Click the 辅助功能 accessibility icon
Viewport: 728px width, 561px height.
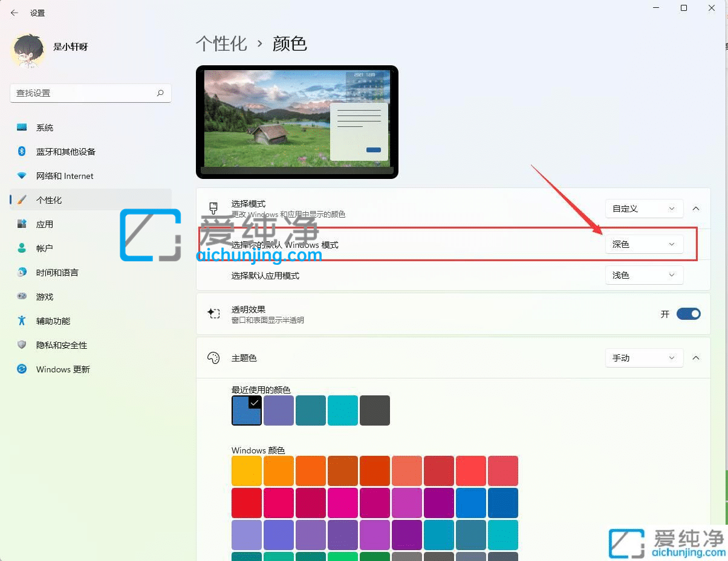click(22, 321)
